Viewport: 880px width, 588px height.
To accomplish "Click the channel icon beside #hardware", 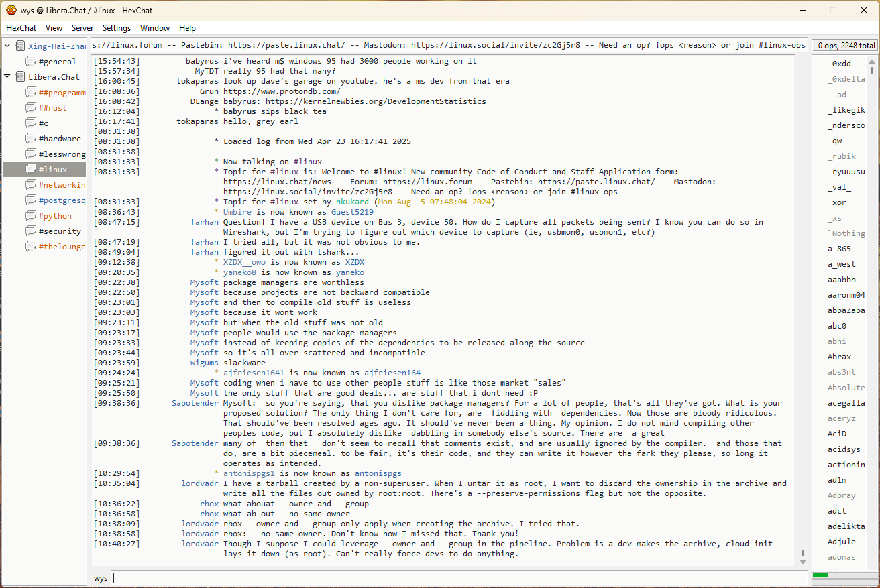I will [x=31, y=139].
